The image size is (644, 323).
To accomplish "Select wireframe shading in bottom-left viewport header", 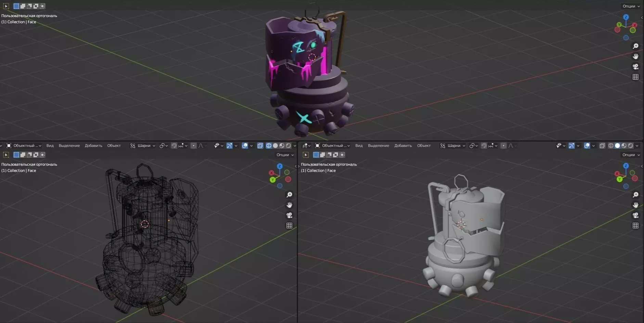I will tap(269, 146).
